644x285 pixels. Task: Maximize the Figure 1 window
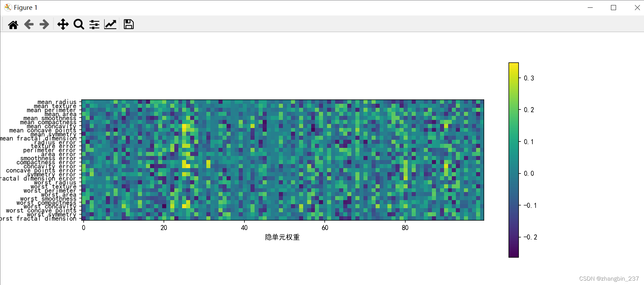tap(614, 7)
